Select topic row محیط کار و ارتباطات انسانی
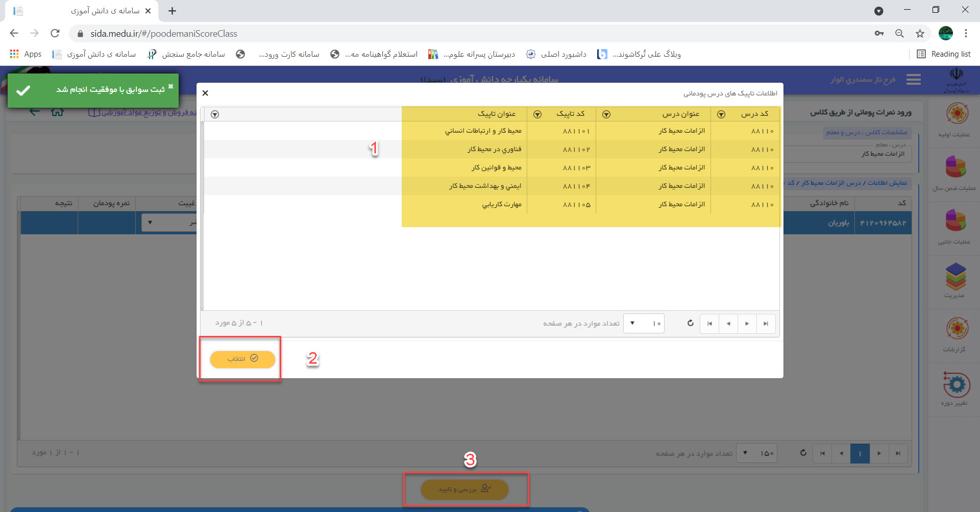This screenshot has height=512, width=980. tap(483, 131)
